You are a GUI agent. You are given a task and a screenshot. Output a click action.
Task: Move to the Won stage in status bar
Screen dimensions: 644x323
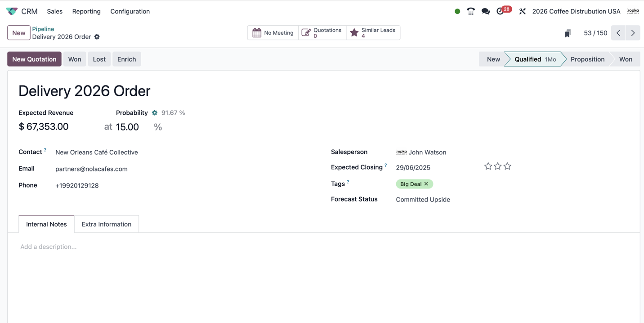tap(626, 59)
